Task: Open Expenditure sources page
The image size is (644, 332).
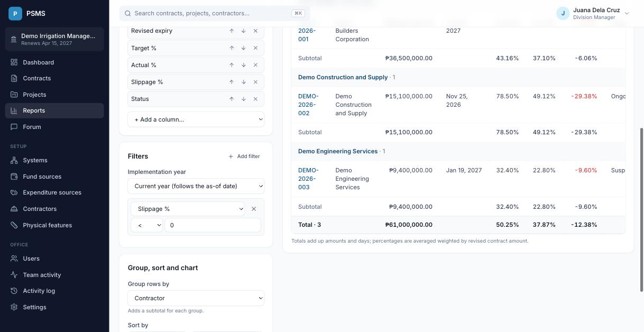Action: pyautogui.click(x=54, y=192)
